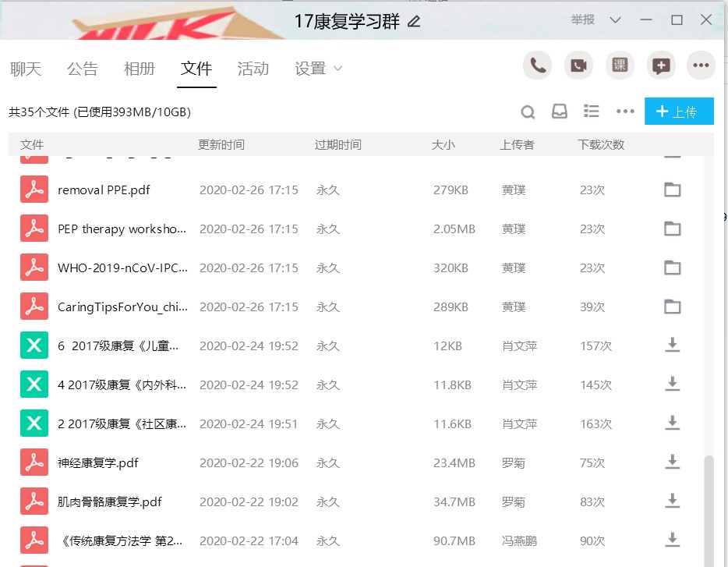Download 神经康复学.pdf
Screen dimensions: 728x567
[672, 462]
